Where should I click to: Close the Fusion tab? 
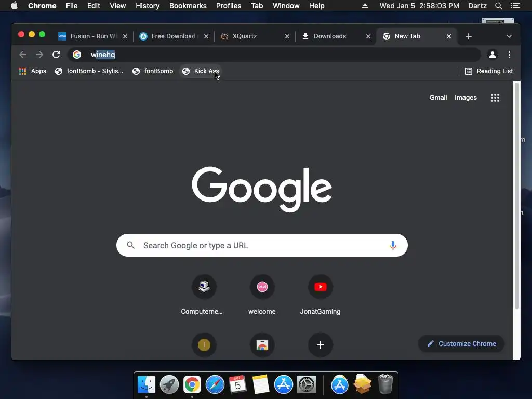[x=125, y=36]
